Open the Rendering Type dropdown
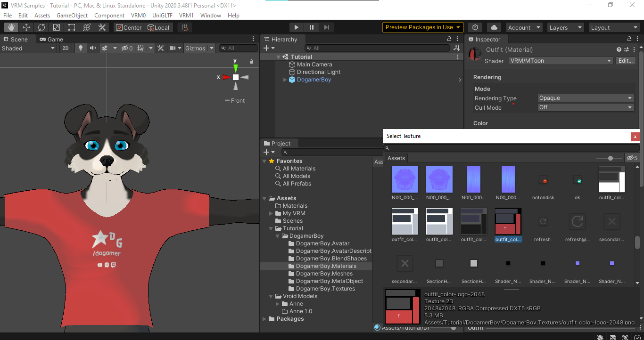This screenshot has width=644, height=340. 586,98
